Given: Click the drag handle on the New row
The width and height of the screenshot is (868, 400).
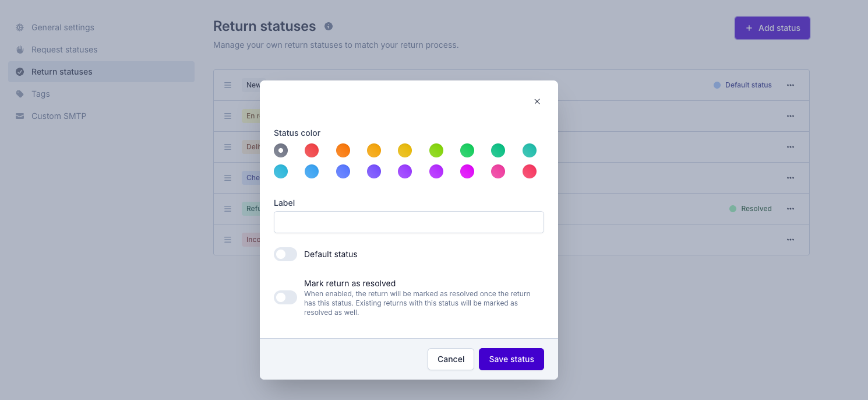Looking at the screenshot, I should [x=228, y=85].
